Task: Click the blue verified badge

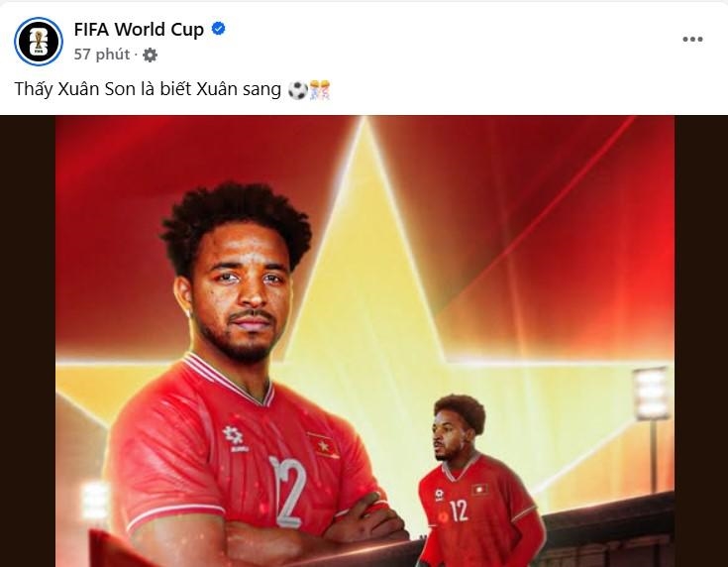Action: (x=218, y=29)
